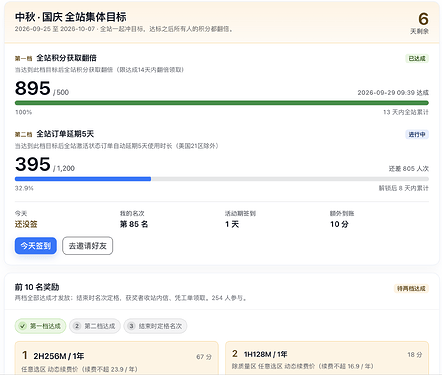Screen dimensions: 442x375
Task: Click the number 3 circle on 结束时定格名次
Action: point(131,326)
